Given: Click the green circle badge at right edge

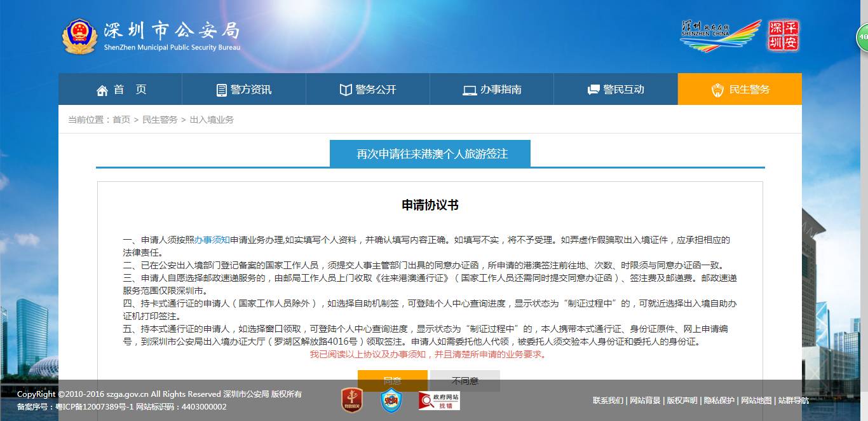Looking at the screenshot, I should coord(862,38).
